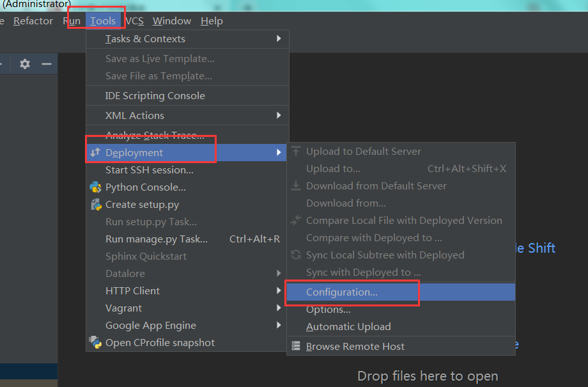This screenshot has height=387, width=588.
Task: Click the Create setup.py file icon
Action: pos(96,205)
